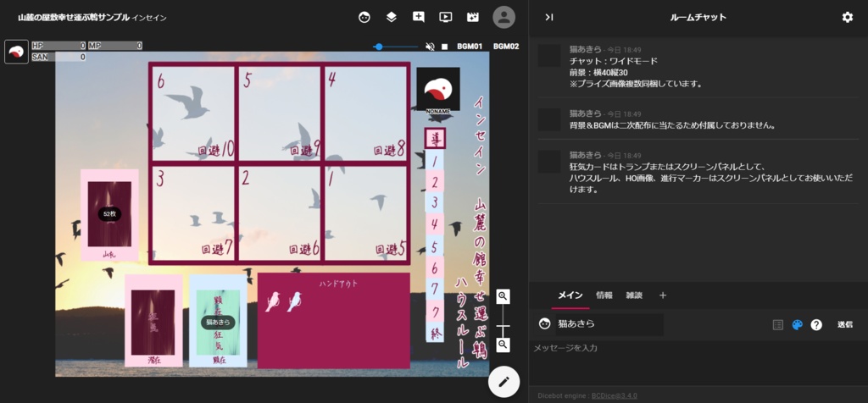Click the ハンドアウト panel
868x403 pixels.
334,321
